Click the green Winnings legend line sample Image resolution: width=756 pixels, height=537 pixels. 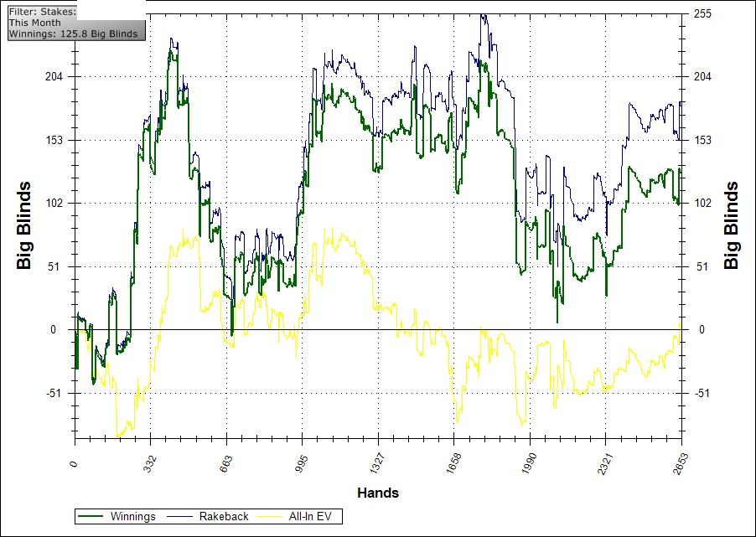pos(90,517)
